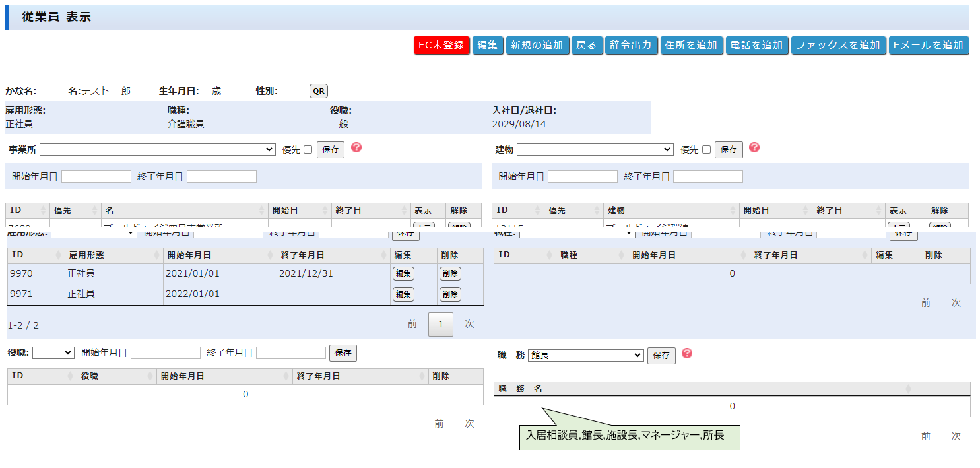Open the 役職 dropdown

[x=53, y=352]
